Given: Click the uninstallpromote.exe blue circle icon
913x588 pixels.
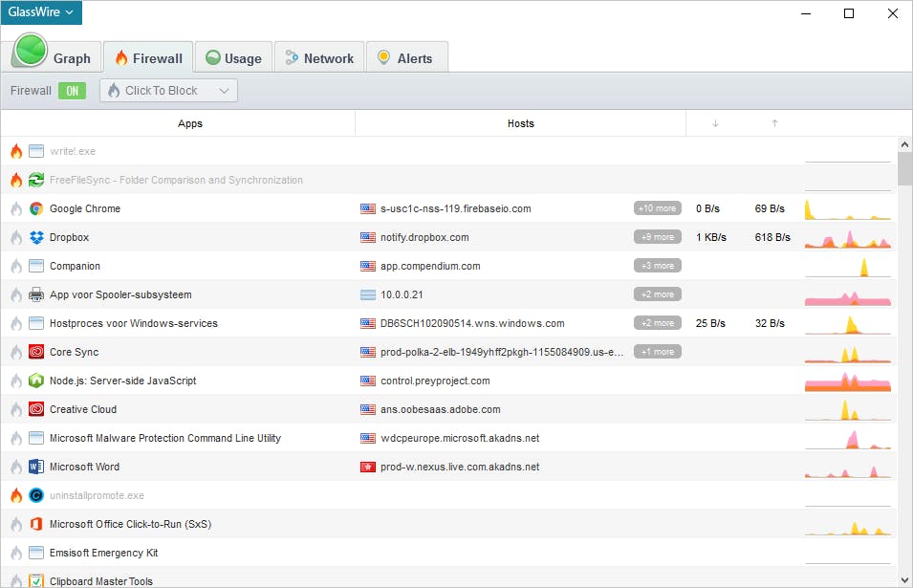Looking at the screenshot, I should (x=36, y=495).
